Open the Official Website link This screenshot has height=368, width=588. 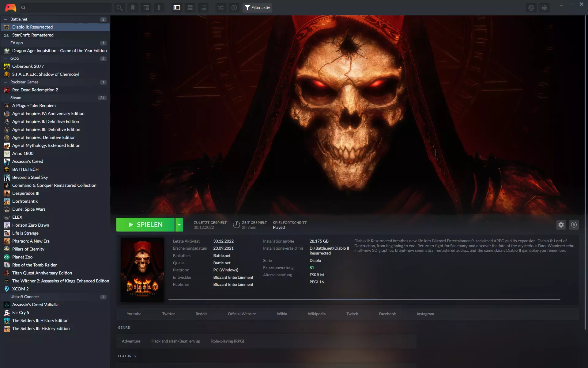[242, 314]
